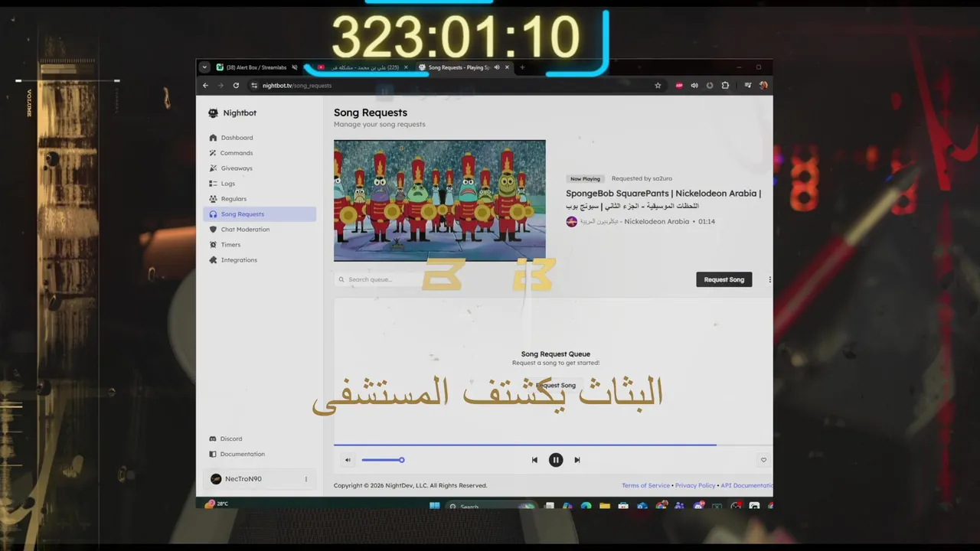Open the three-dot menu next to NecTroN90
Viewport: 980px width, 551px height.
(x=306, y=479)
